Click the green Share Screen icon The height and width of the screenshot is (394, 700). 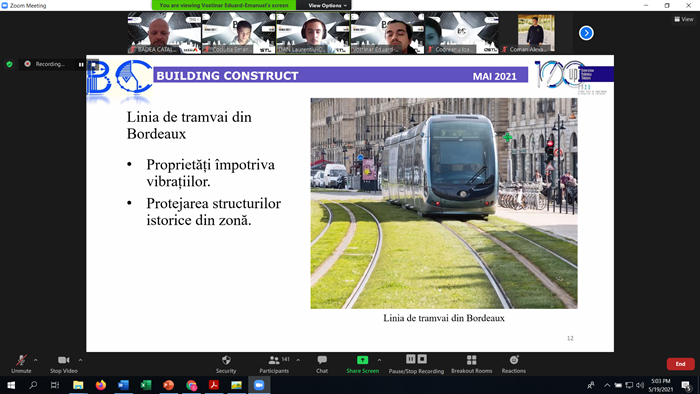pyautogui.click(x=362, y=360)
